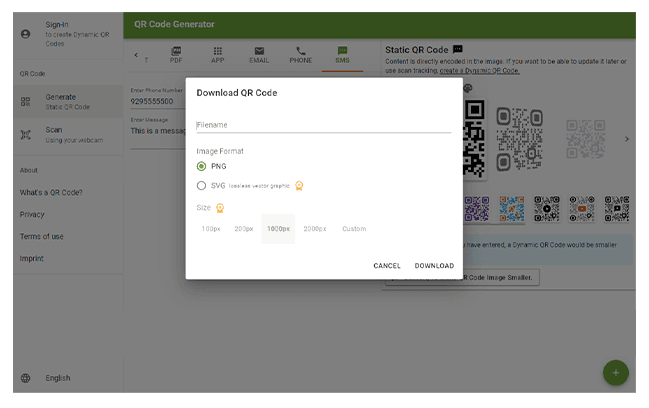
Task: Click the CANCEL button in dialog
Action: (387, 266)
